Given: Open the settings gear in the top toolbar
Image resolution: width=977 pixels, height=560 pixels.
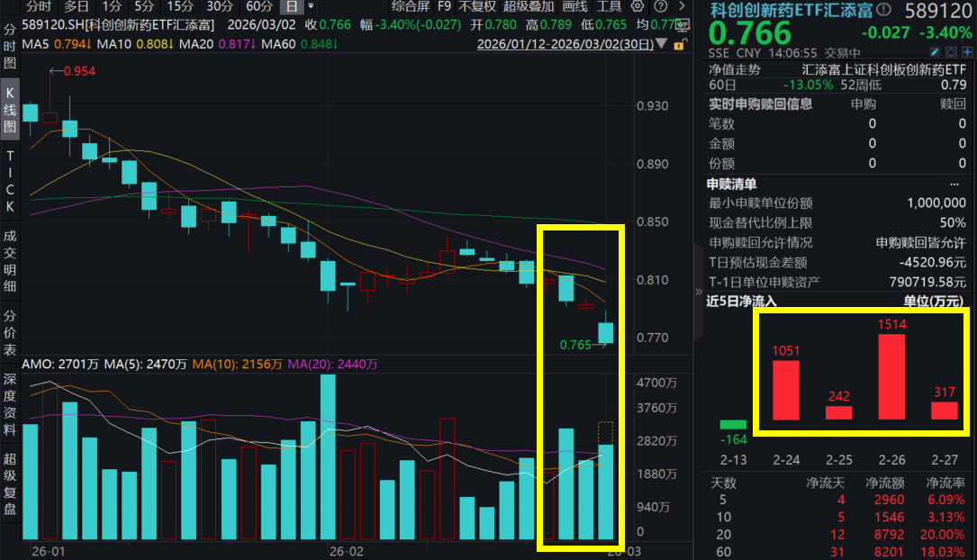Looking at the screenshot, I should (x=638, y=8).
